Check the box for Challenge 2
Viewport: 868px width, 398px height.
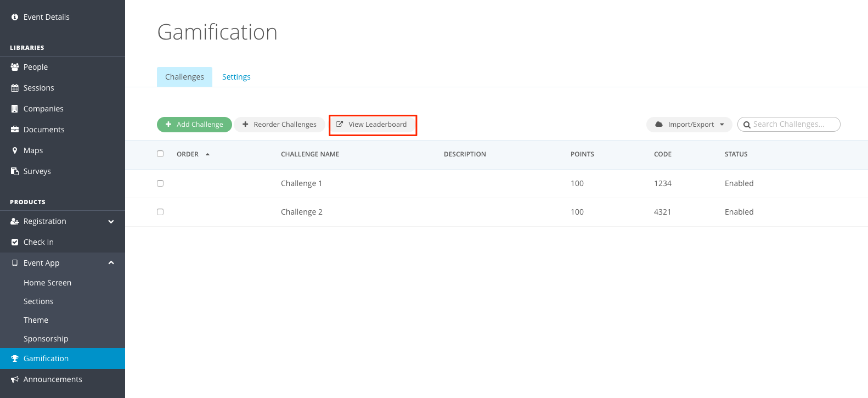click(x=160, y=212)
